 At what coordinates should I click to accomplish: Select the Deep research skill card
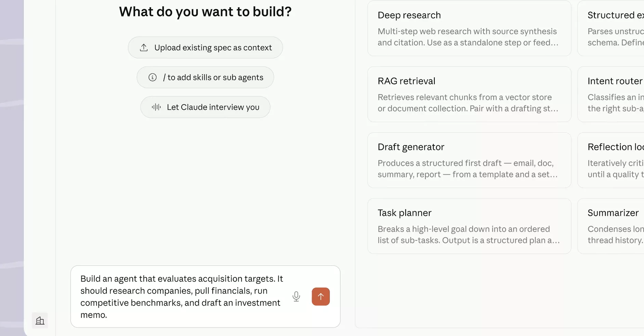click(469, 28)
